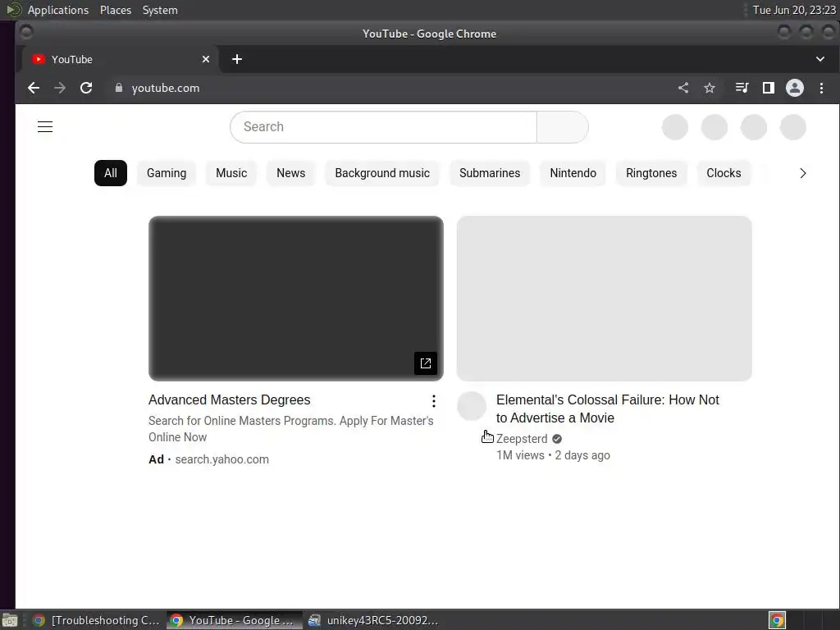The width and height of the screenshot is (840, 630).
Task: Click the show desktop icon in taskbar
Action: [x=10, y=620]
